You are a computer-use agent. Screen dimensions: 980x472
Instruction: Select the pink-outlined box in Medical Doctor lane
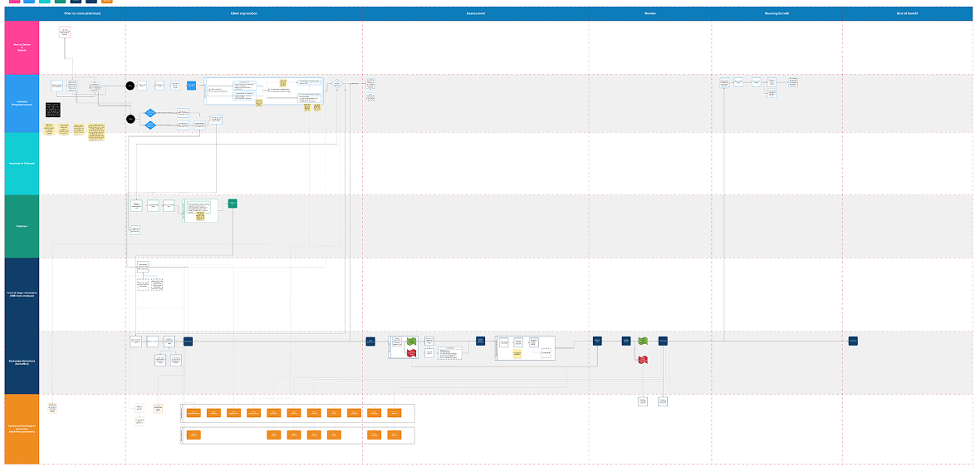pos(65,32)
